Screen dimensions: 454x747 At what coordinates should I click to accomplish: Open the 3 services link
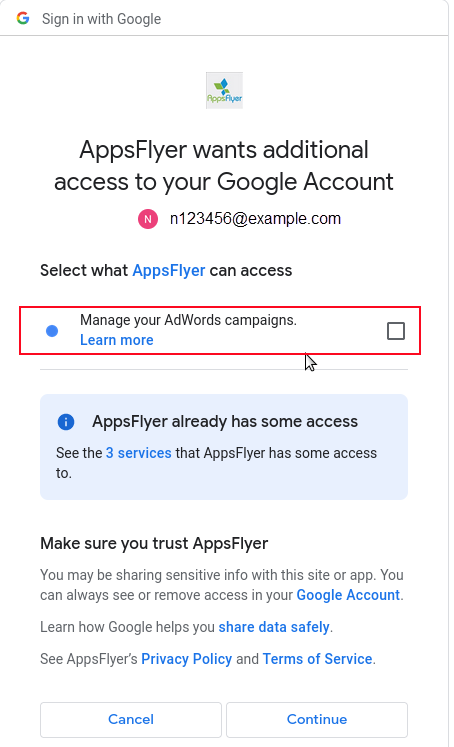tap(139, 453)
